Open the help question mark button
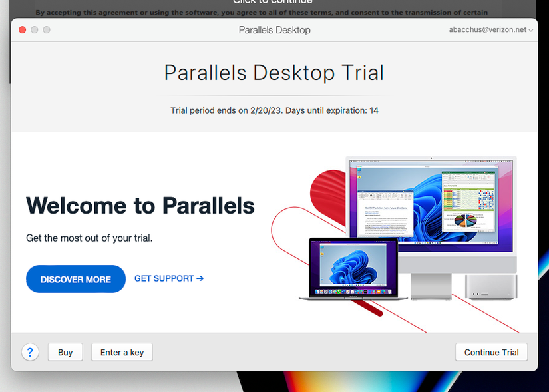Viewport: 549px width, 392px height. (30, 352)
